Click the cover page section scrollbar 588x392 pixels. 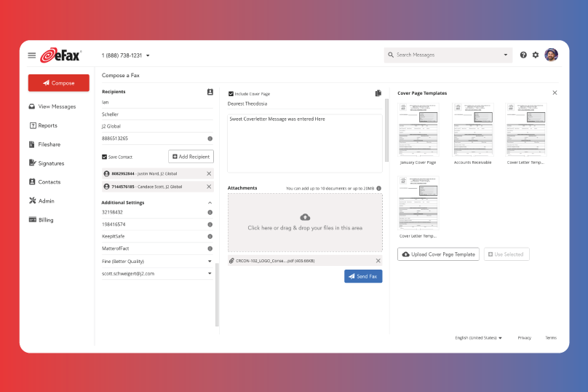(386, 130)
